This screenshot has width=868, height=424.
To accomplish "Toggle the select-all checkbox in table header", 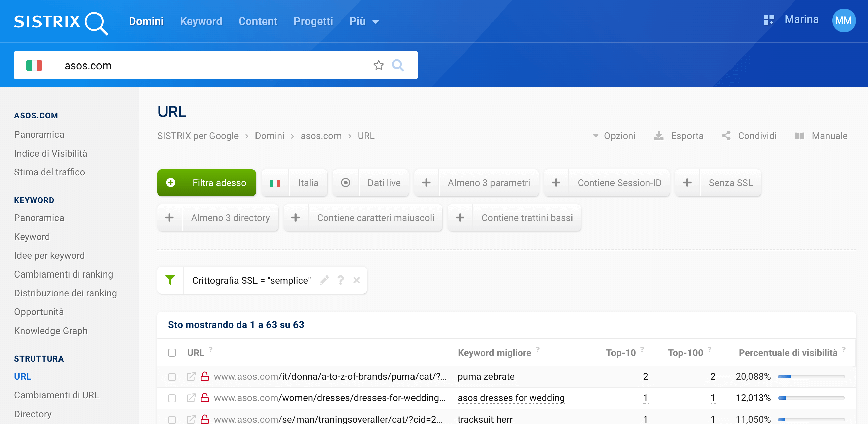I will tap(172, 352).
